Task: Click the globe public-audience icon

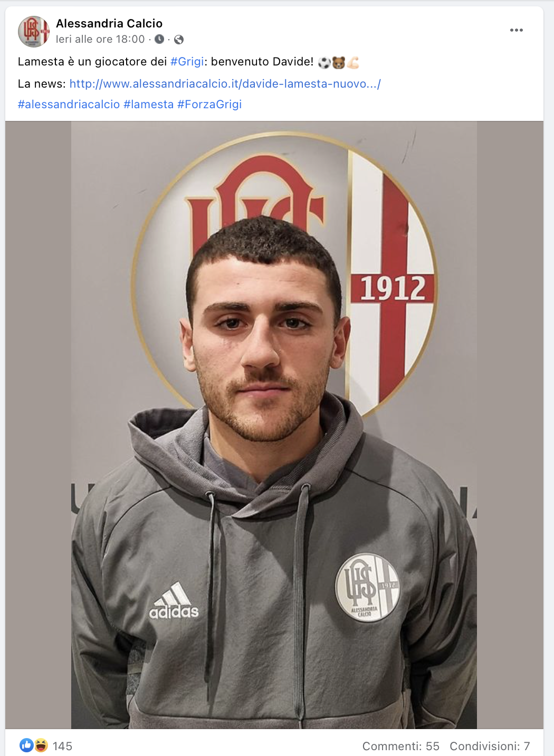Action: pos(179,40)
